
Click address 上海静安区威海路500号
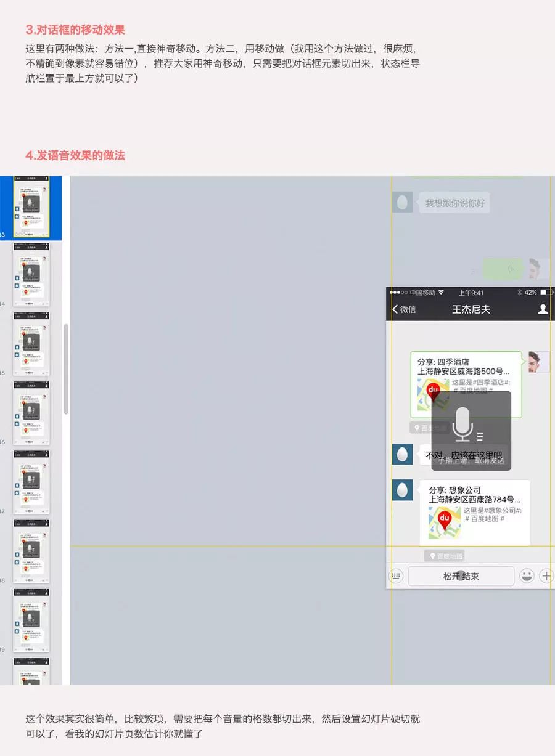464,372
